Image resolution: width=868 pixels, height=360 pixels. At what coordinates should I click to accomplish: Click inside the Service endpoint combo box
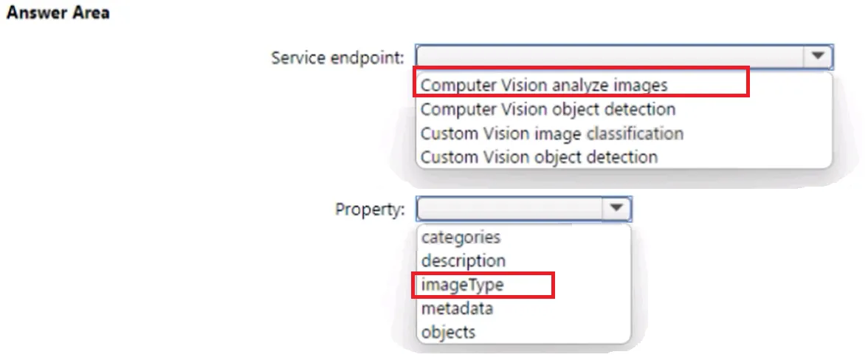click(x=624, y=57)
